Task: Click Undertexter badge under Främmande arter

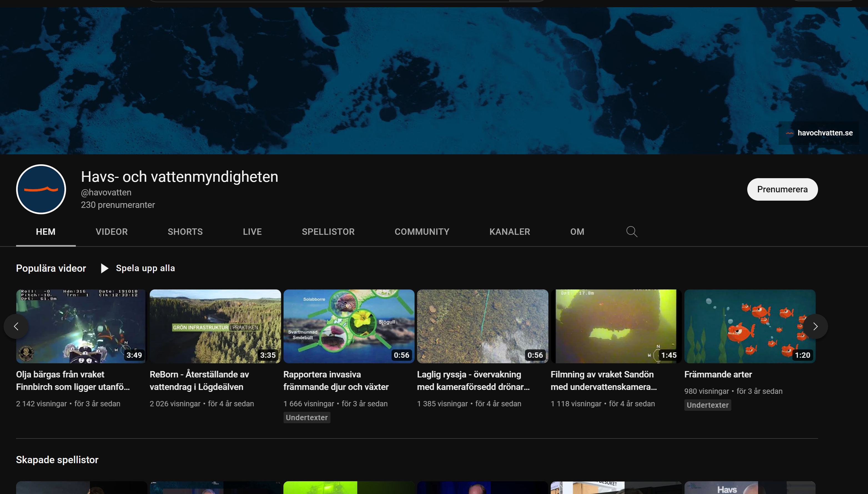Action: pyautogui.click(x=708, y=405)
